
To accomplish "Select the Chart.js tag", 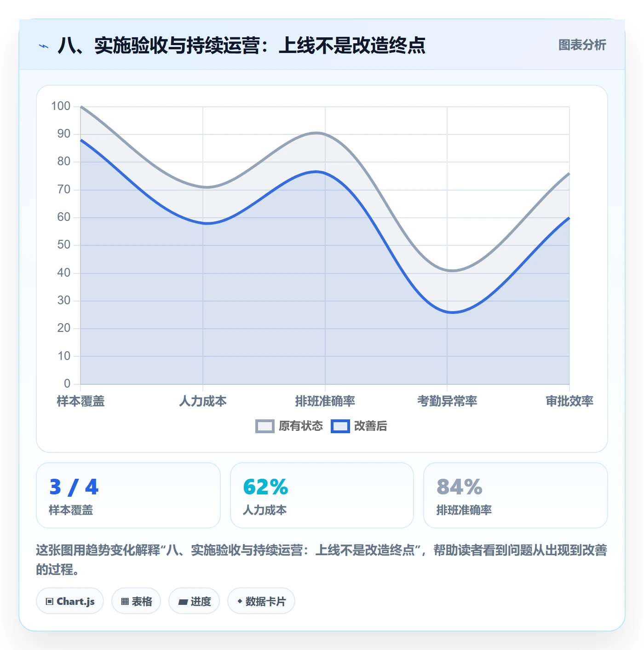I will tap(70, 601).
